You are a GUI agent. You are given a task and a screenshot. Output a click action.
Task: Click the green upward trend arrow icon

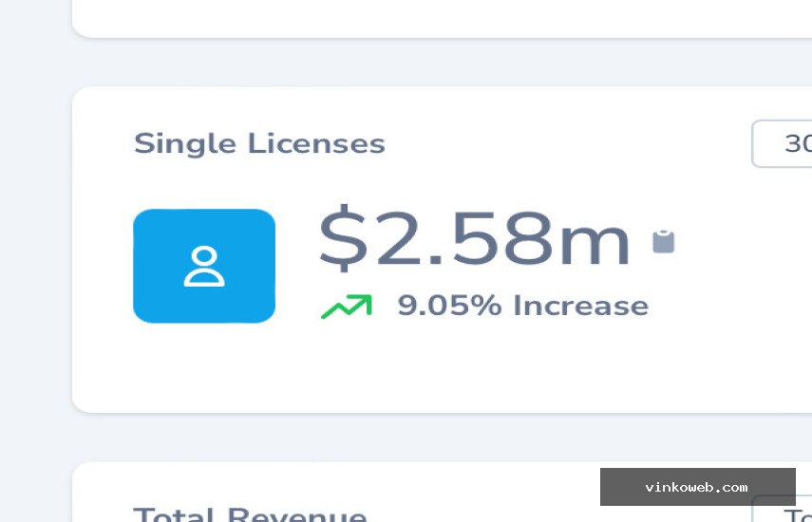347,307
